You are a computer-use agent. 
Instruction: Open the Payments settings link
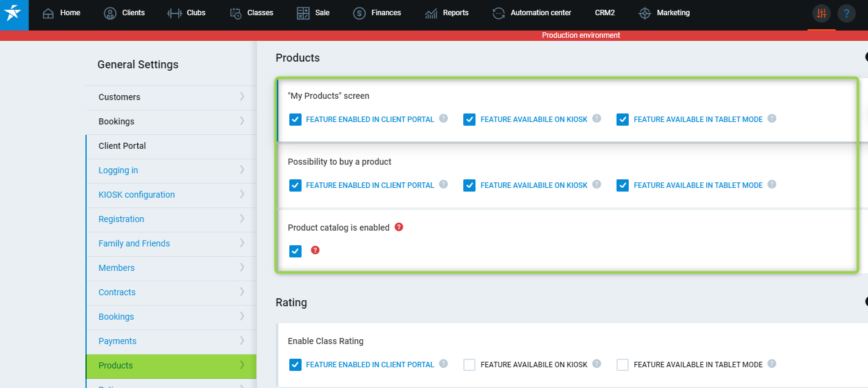coord(118,341)
